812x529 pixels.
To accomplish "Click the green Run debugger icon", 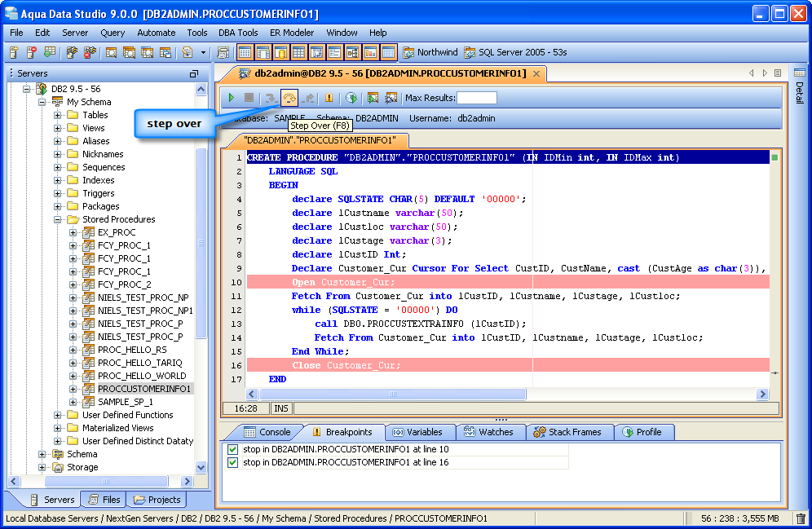I will click(232, 98).
